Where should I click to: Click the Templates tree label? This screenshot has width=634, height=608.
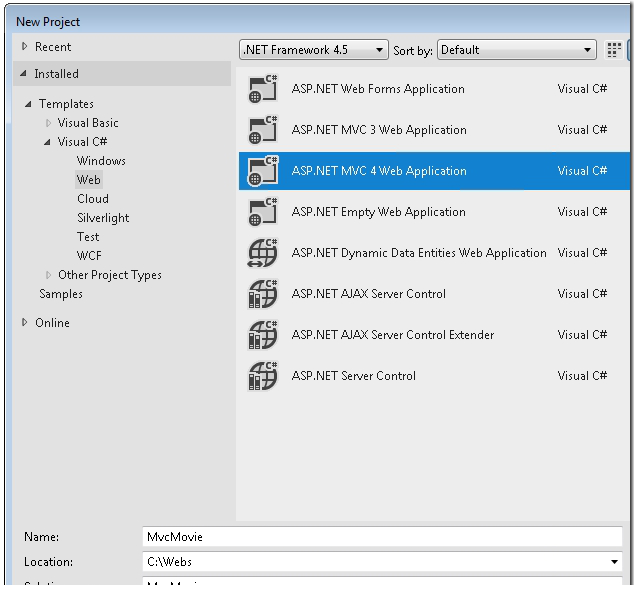pyautogui.click(x=66, y=104)
